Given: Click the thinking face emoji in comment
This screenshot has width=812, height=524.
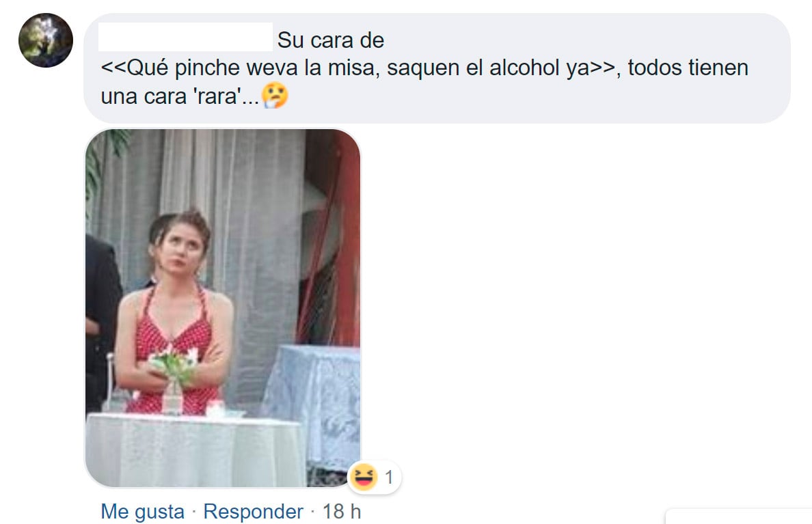Looking at the screenshot, I should pos(275,96).
